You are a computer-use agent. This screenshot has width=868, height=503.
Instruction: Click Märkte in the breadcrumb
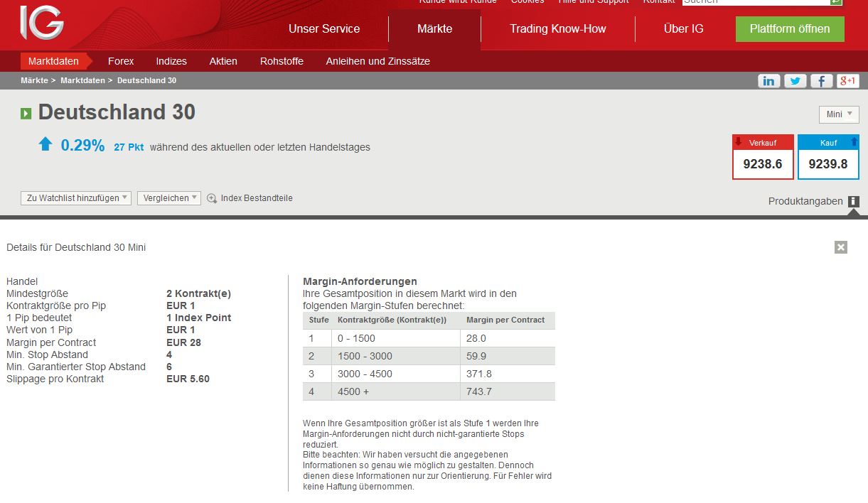tap(34, 81)
